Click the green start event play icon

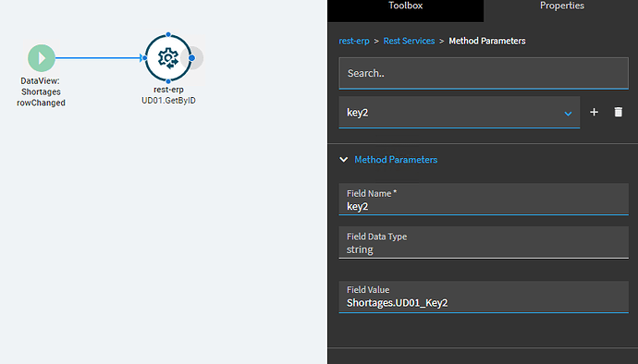[42, 58]
